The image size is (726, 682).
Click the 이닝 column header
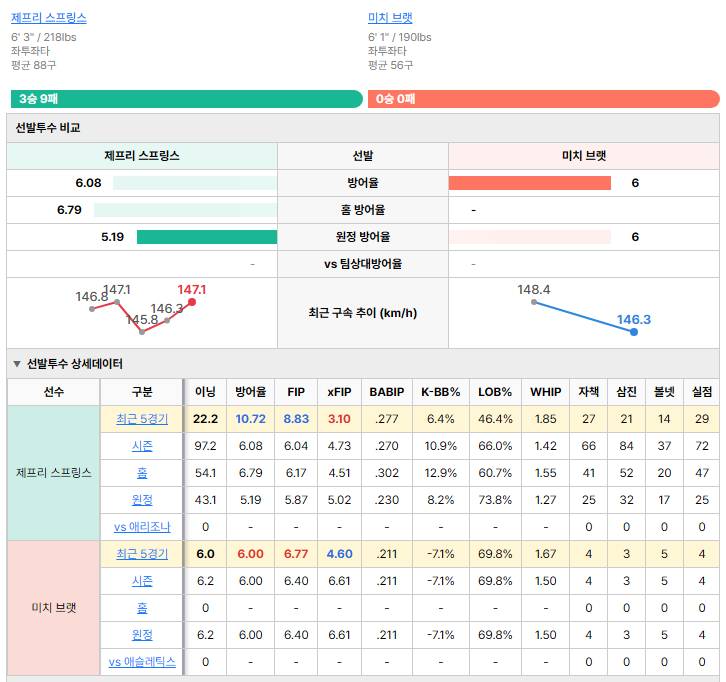(205, 392)
